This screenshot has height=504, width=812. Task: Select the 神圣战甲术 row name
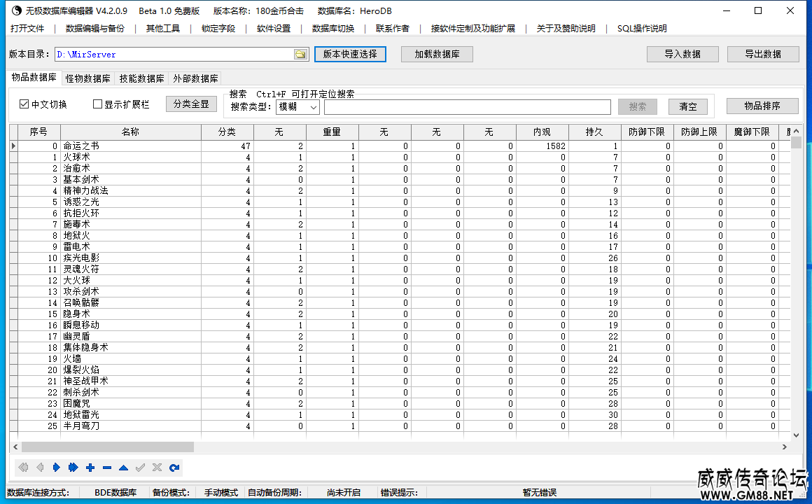tap(86, 381)
